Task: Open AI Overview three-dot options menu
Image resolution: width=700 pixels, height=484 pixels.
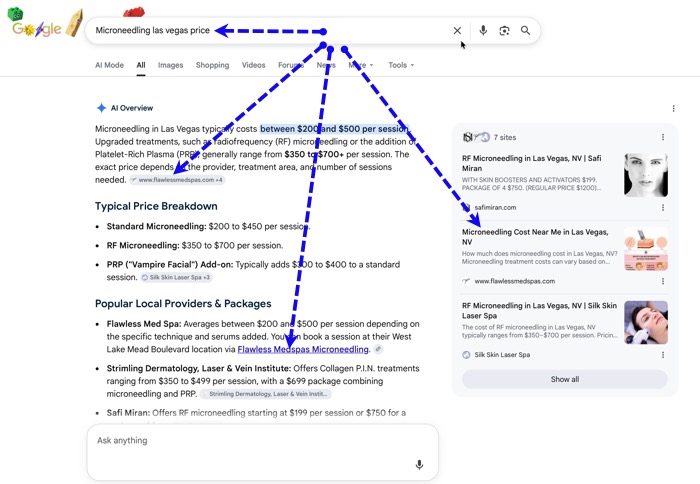Action: coord(673,108)
